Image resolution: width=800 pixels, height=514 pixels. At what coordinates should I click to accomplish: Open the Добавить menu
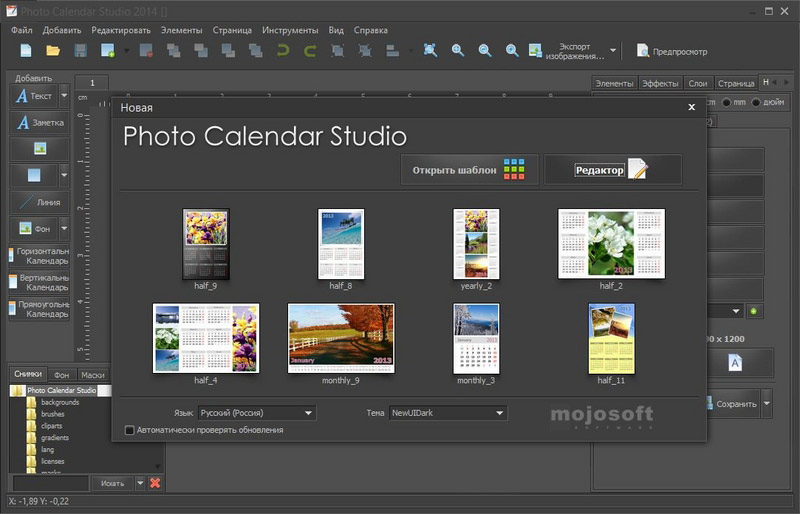[62, 30]
